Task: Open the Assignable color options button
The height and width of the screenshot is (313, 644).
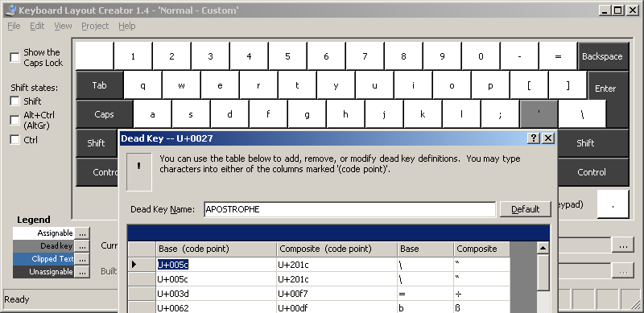Action: tap(83, 233)
